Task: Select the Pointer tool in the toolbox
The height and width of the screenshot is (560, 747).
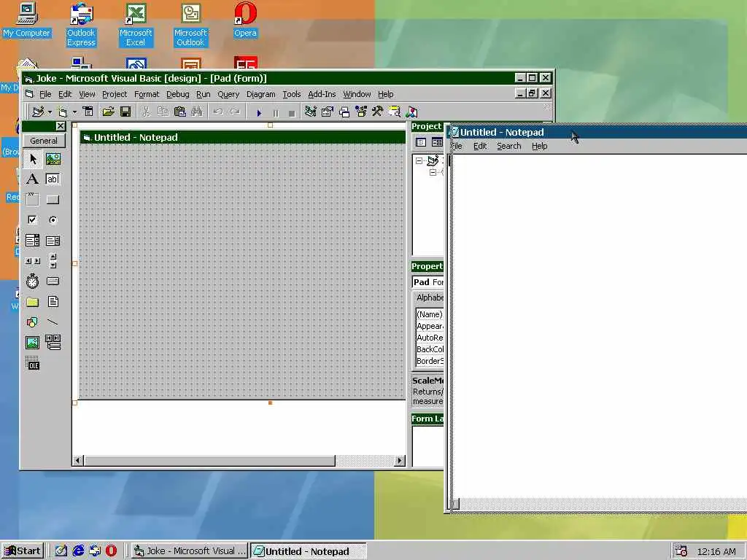Action: click(x=32, y=158)
